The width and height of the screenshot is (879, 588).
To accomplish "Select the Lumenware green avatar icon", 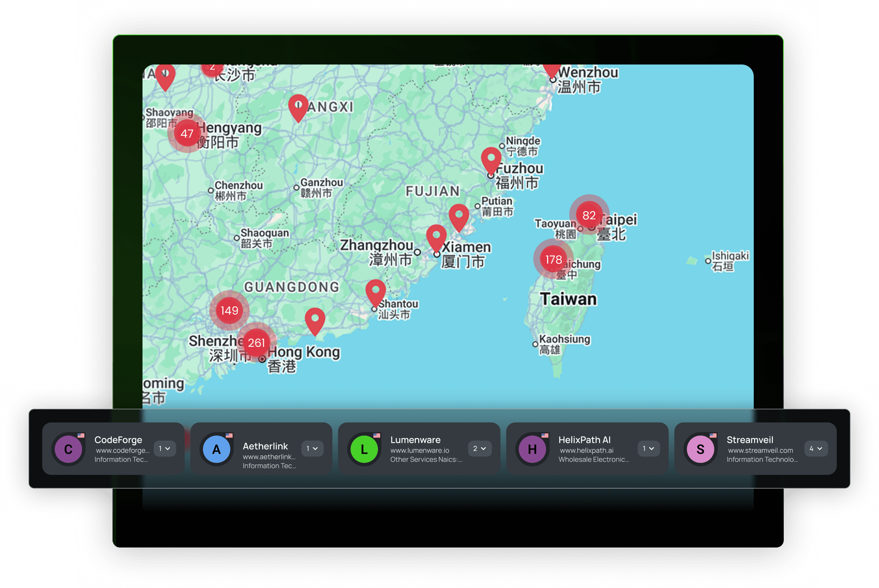I will point(364,448).
